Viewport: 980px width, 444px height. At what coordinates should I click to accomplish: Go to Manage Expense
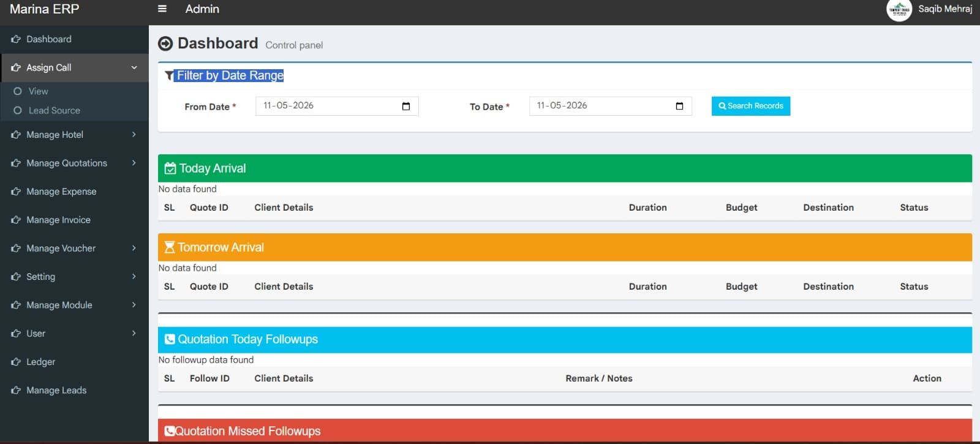(x=74, y=192)
